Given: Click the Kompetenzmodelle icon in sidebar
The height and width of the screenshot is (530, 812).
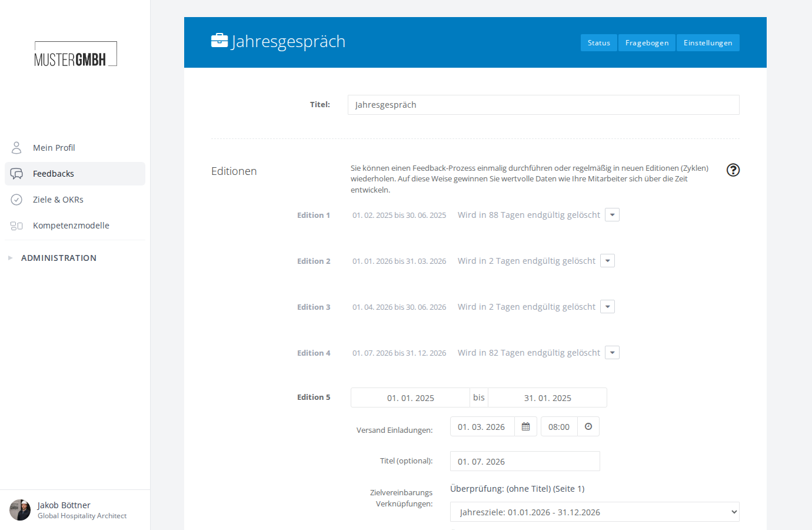Looking at the screenshot, I should pyautogui.click(x=16, y=226).
